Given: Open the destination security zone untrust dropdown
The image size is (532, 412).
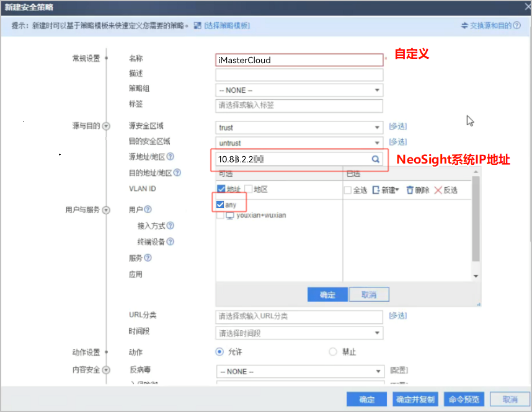Looking at the screenshot, I should point(299,142).
